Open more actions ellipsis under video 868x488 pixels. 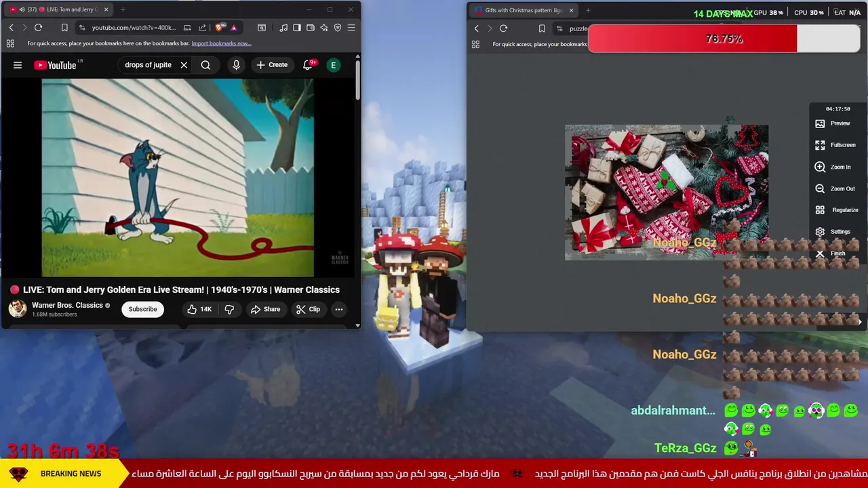pyautogui.click(x=339, y=309)
